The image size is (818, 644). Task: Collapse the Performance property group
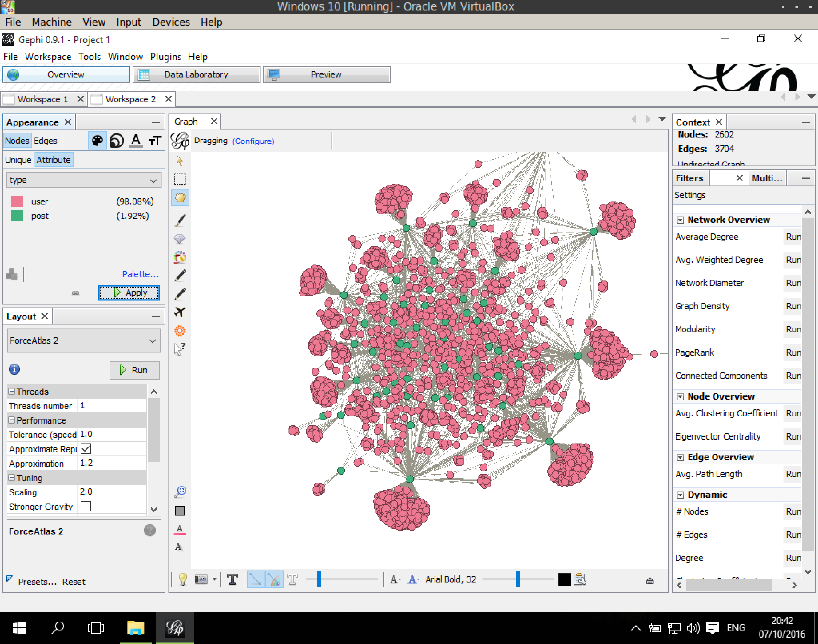coord(12,420)
